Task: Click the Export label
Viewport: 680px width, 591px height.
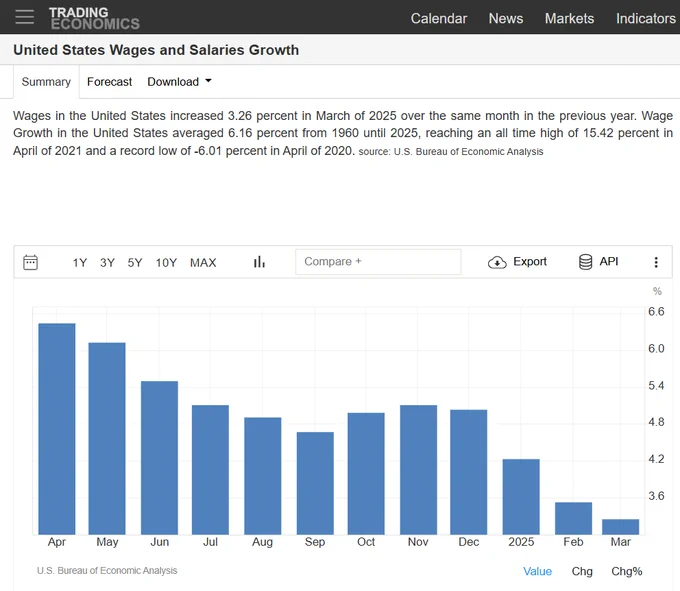Action: pyautogui.click(x=530, y=261)
